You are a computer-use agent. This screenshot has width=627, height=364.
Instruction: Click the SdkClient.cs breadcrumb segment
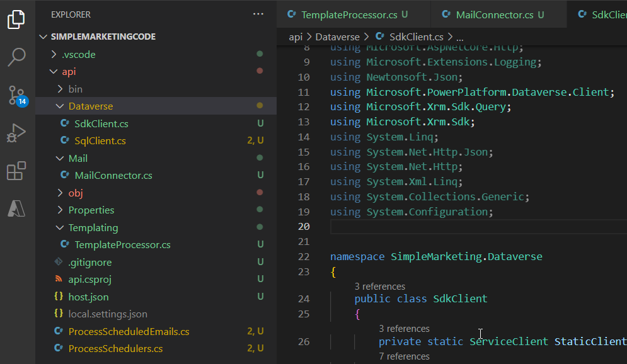(x=417, y=37)
